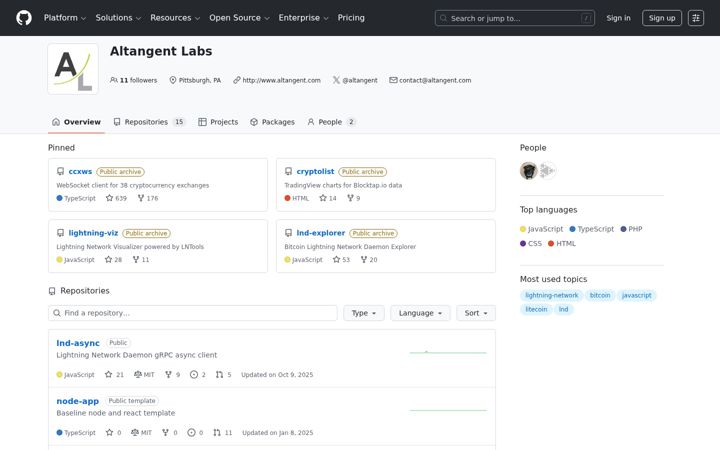
Task: Click the star count icon on ccxws
Action: [x=109, y=198]
